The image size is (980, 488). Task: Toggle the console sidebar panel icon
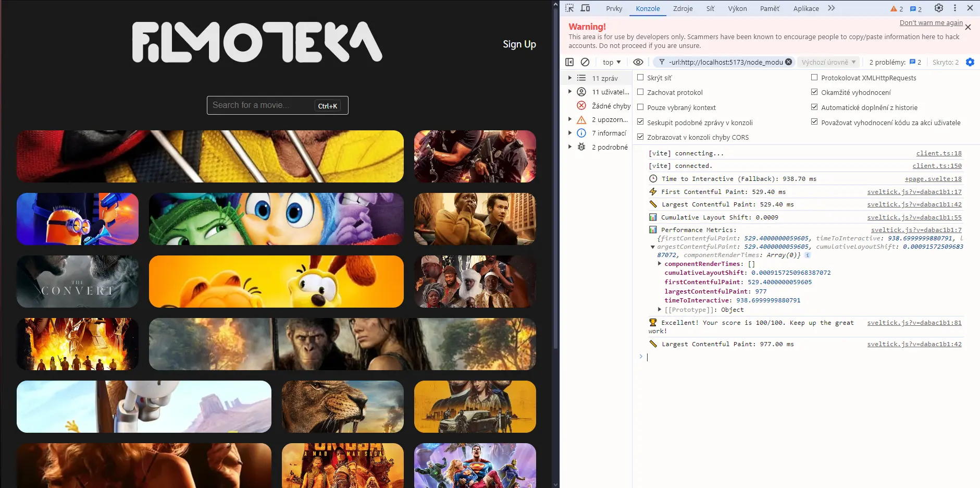tap(569, 62)
